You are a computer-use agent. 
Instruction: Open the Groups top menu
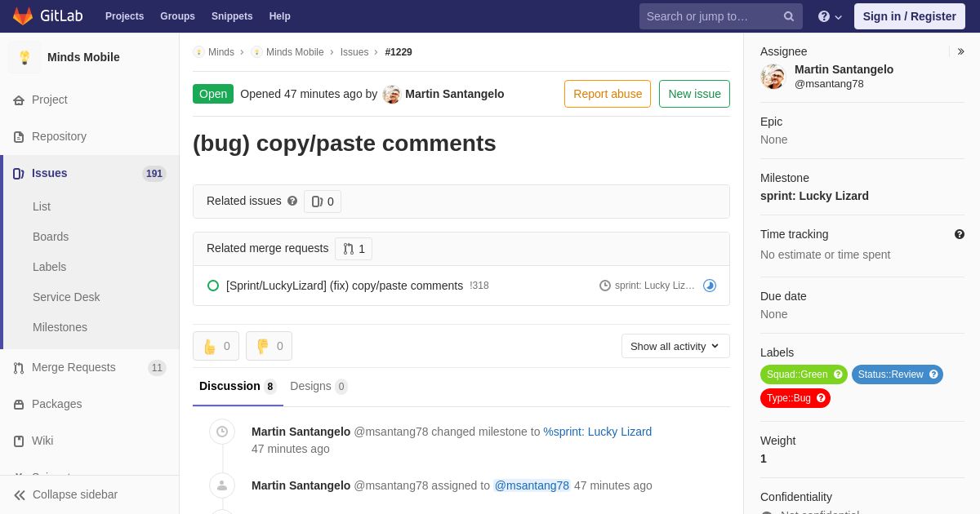click(177, 16)
